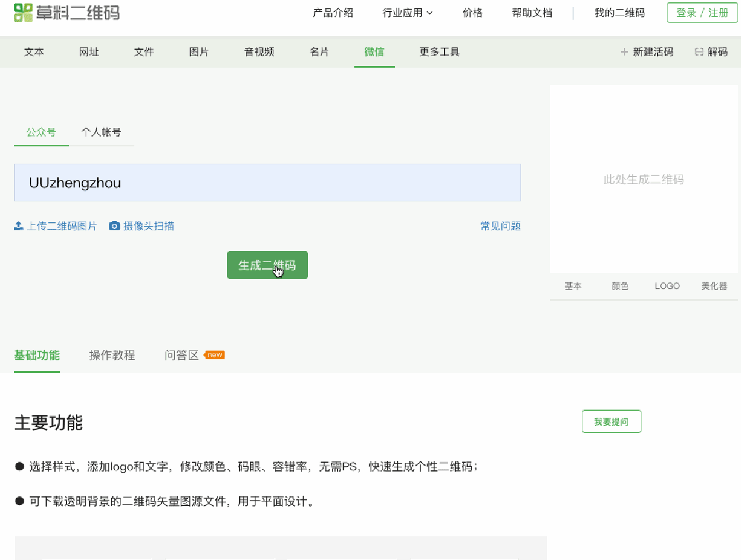The width and height of the screenshot is (741, 560).
Task: Click the 登录 / 注册 button
Action: coord(702,13)
